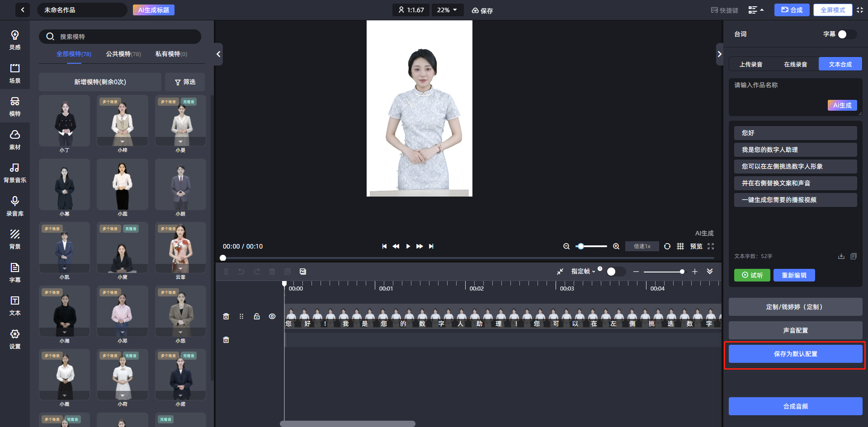Switch to the 公共模特 tab
This screenshot has height=427, width=868.
[x=123, y=54]
